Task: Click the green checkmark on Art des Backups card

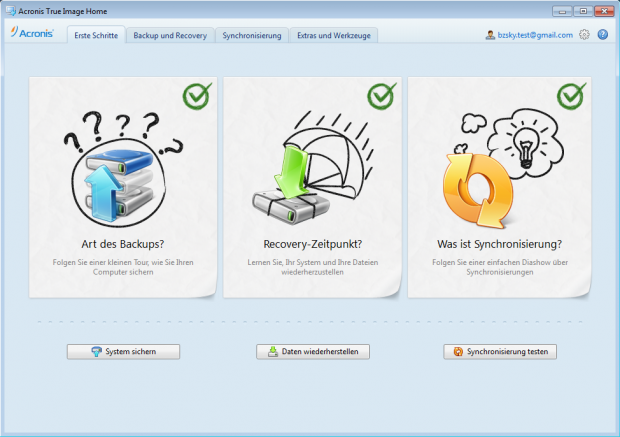Action: click(197, 96)
